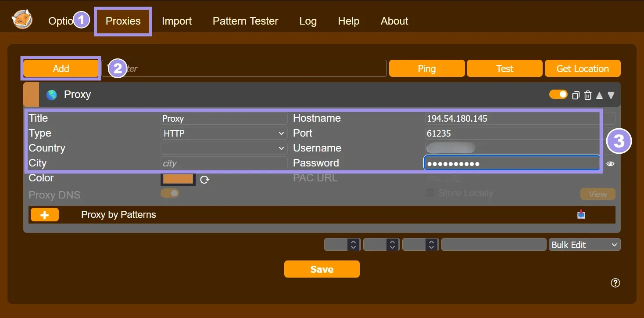Click the Test button
Viewport: 644px width, 318px height.
click(x=505, y=69)
